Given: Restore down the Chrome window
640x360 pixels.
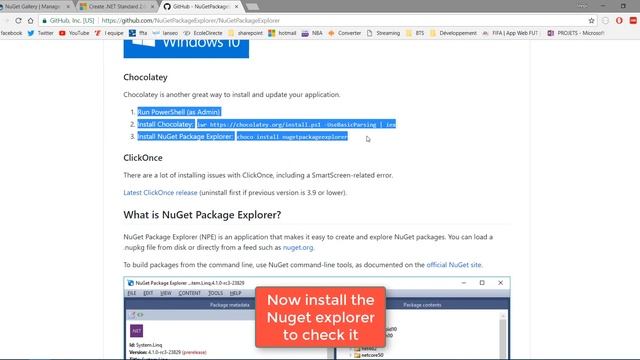Looking at the screenshot, I should point(623,6).
